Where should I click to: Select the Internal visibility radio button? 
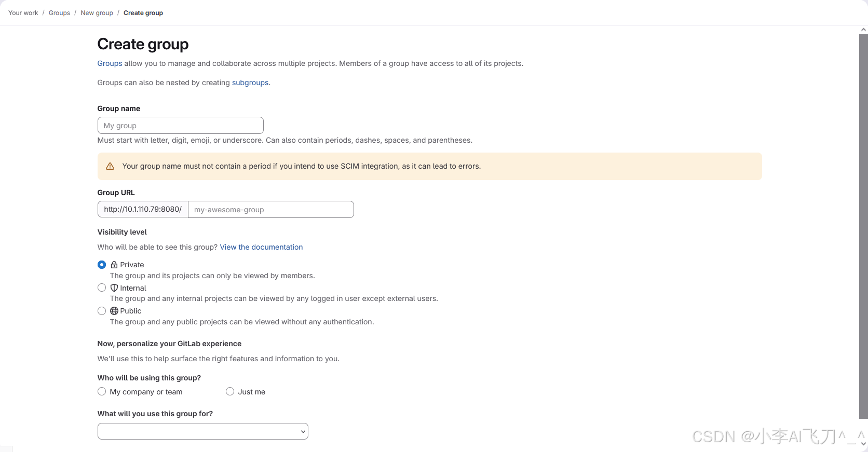point(102,287)
